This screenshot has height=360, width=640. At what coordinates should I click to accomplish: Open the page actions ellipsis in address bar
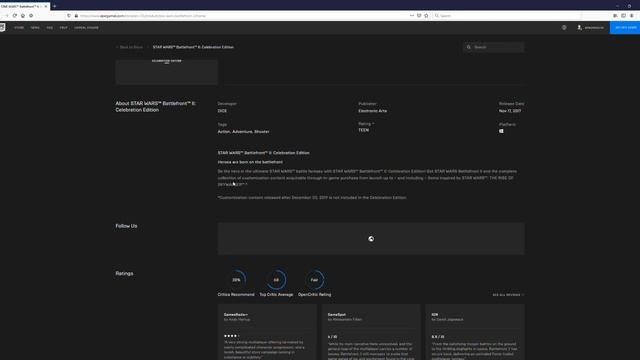(411, 16)
